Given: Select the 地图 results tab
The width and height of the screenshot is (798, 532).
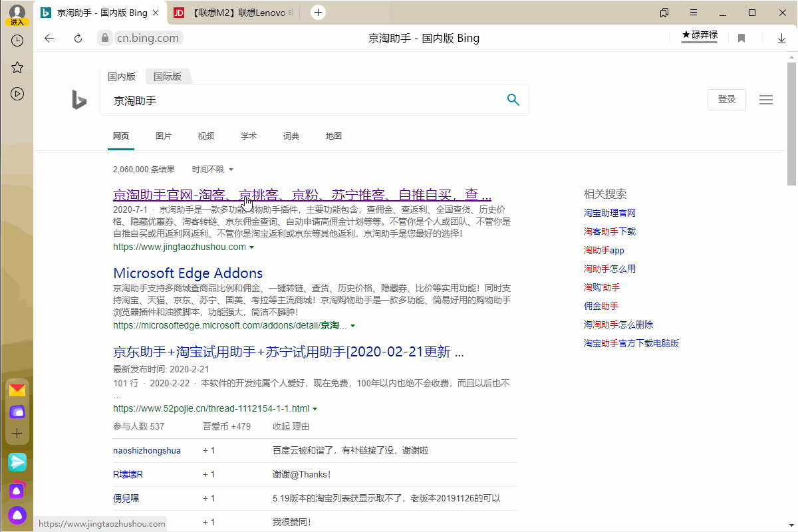Looking at the screenshot, I should [334, 136].
